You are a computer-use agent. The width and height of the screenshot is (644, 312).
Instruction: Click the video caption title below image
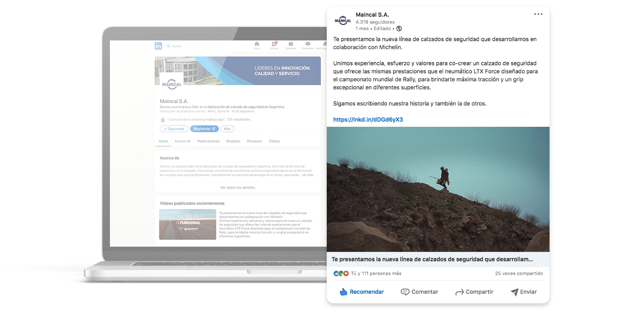(432, 259)
